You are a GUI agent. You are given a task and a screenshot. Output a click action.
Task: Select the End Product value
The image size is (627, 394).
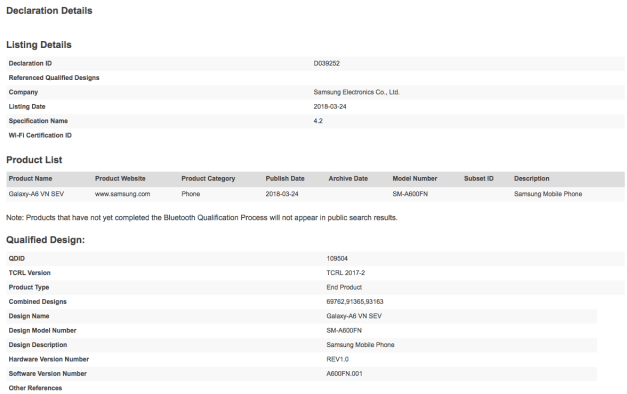pyautogui.click(x=344, y=288)
